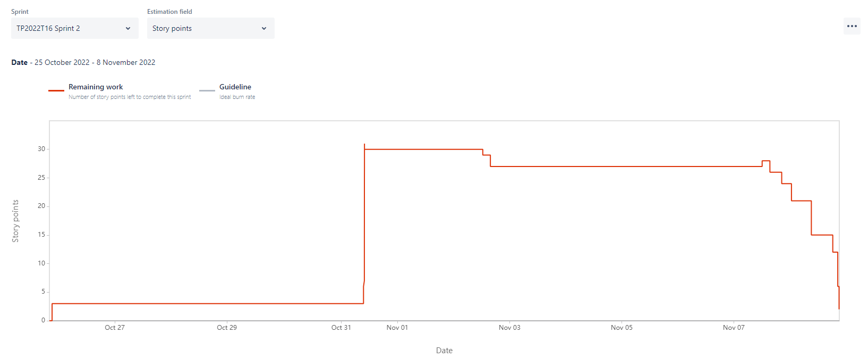Click the Ideal burn rate description text
Image resolution: width=868 pixels, height=358 pixels.
coord(236,97)
